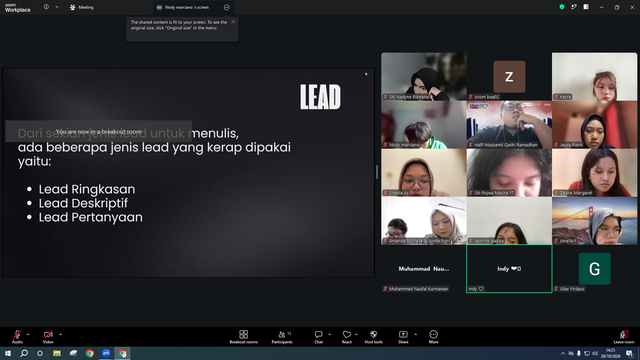Expand the Chat options arrow

(x=329, y=334)
